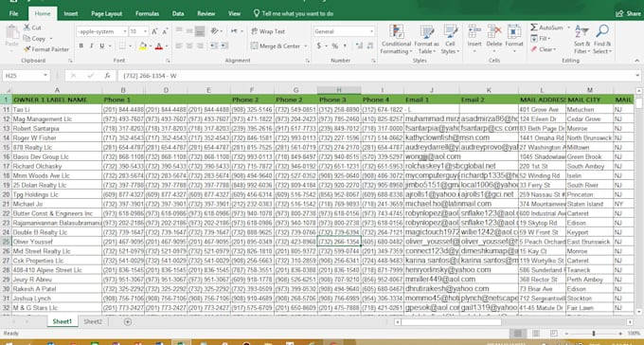Open the General number format dropdown
The width and height of the screenshot is (644, 345).
371,31
